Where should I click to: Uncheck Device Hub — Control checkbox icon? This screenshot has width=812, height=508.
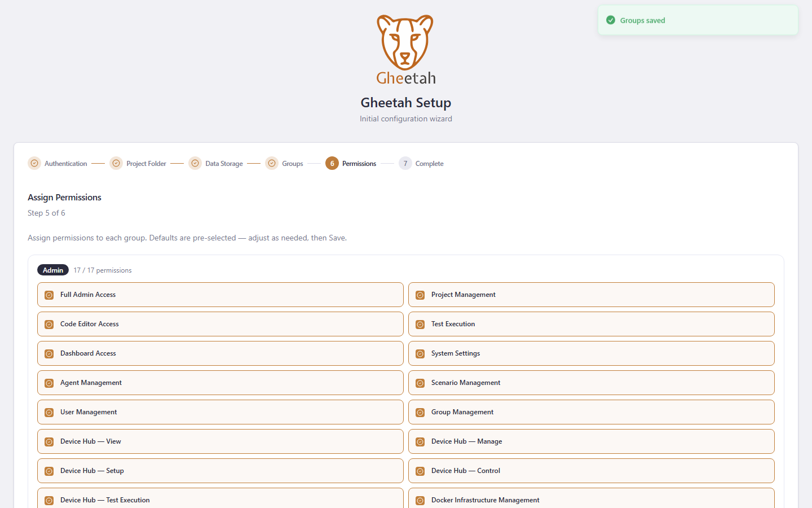420,471
